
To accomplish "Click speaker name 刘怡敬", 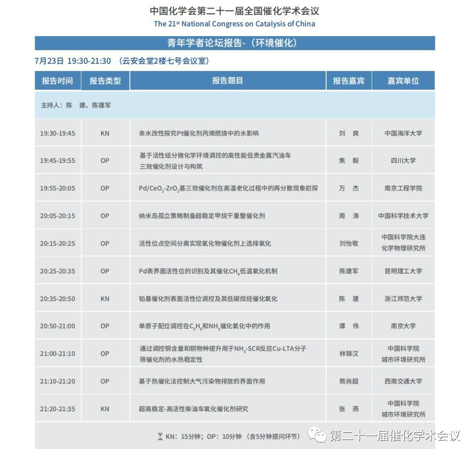I will (x=349, y=243).
